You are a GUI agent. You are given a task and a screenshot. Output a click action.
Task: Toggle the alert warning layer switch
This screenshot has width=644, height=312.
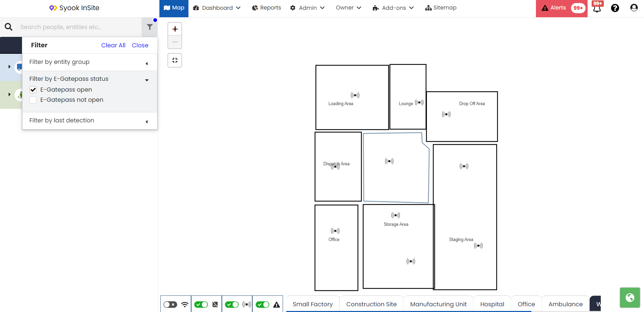[x=262, y=305]
